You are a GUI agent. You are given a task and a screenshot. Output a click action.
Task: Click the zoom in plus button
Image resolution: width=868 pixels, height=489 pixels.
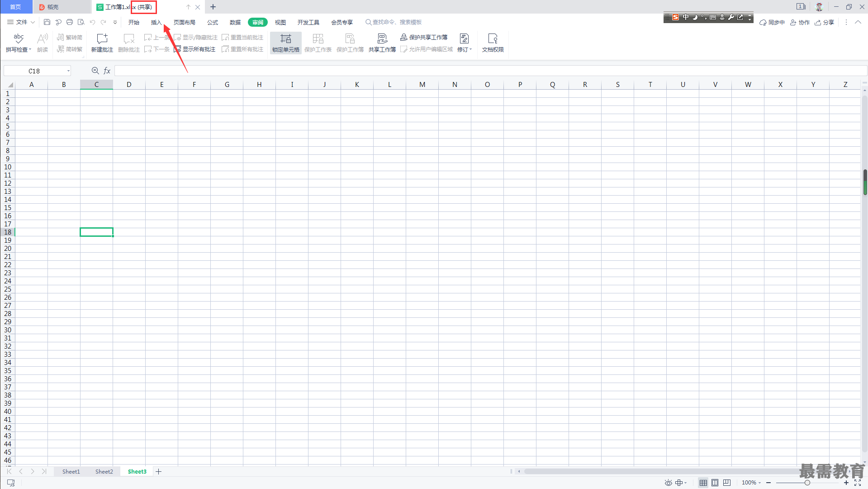point(846,483)
